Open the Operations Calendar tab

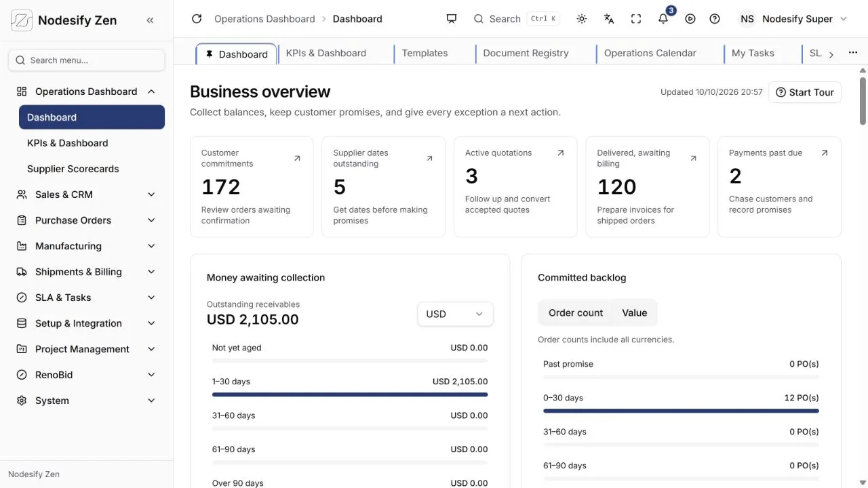point(650,53)
